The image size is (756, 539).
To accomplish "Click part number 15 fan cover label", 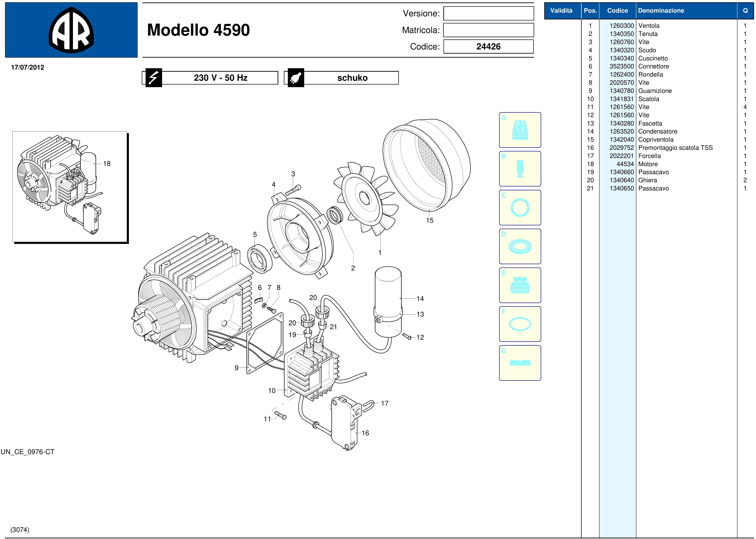I will point(429,220).
